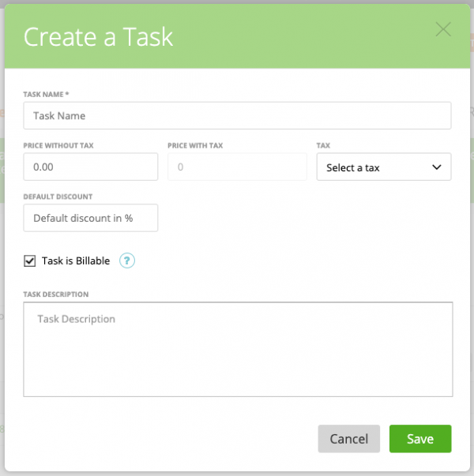Click the Price With Tax field
Image resolution: width=474 pixels, height=476 pixels.
pos(237,167)
